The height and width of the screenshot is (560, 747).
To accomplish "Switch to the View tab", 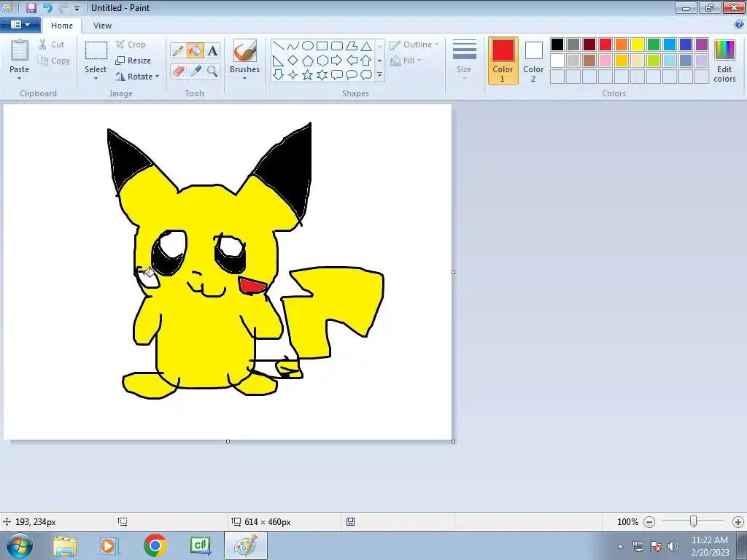I will click(x=102, y=26).
